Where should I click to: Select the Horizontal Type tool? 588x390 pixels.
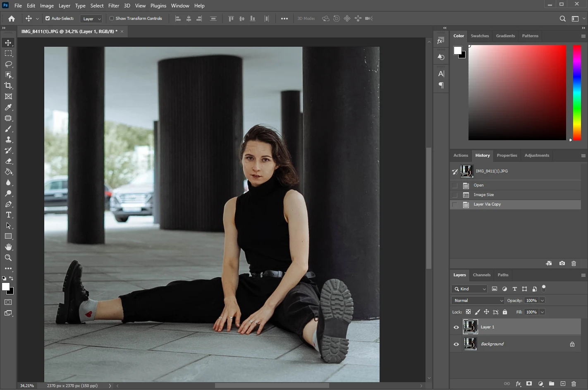[8, 215]
